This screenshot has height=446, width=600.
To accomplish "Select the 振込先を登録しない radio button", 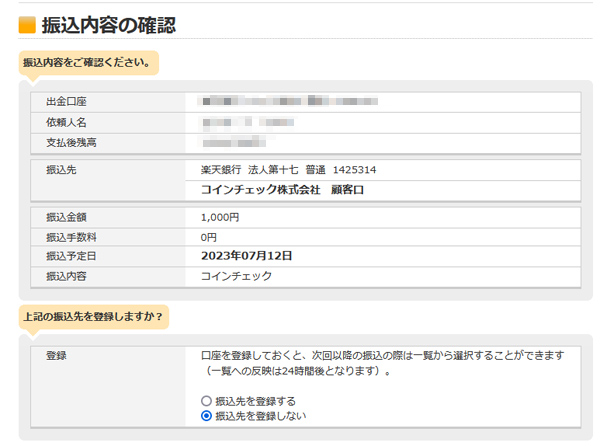I will click(x=206, y=416).
